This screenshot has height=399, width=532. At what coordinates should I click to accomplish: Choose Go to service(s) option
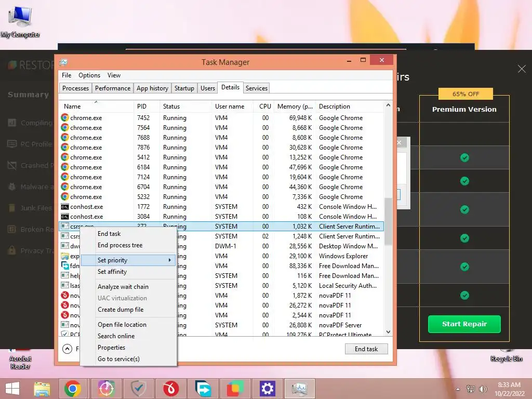[128, 358]
